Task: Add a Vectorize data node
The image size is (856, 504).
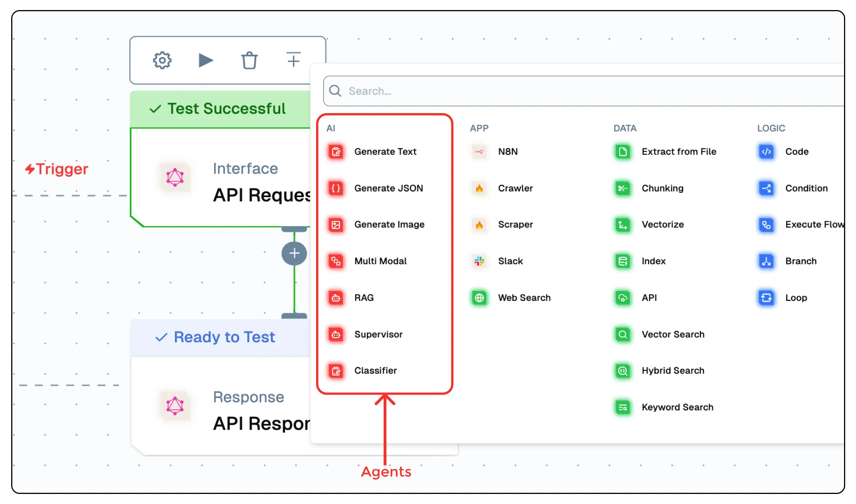Action: click(x=662, y=224)
